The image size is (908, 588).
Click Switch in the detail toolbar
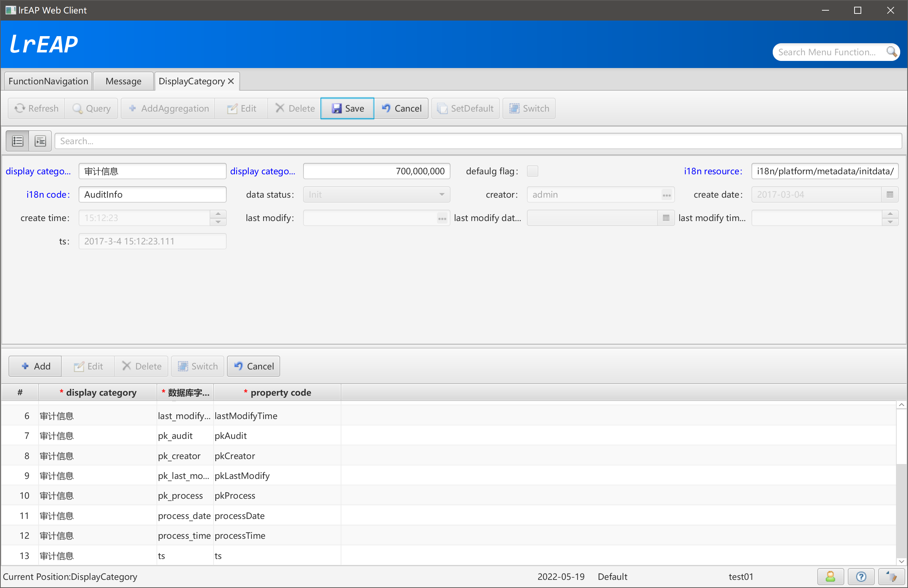point(198,366)
